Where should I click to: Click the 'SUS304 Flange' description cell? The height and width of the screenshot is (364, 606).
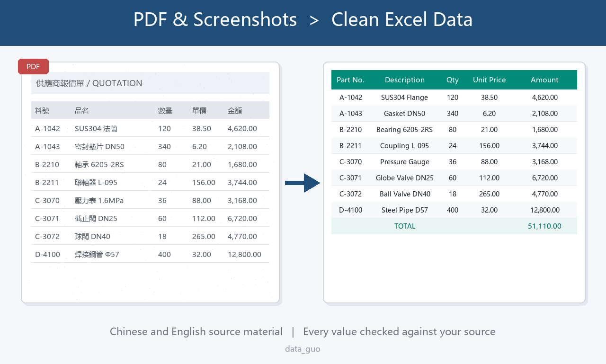405,98
